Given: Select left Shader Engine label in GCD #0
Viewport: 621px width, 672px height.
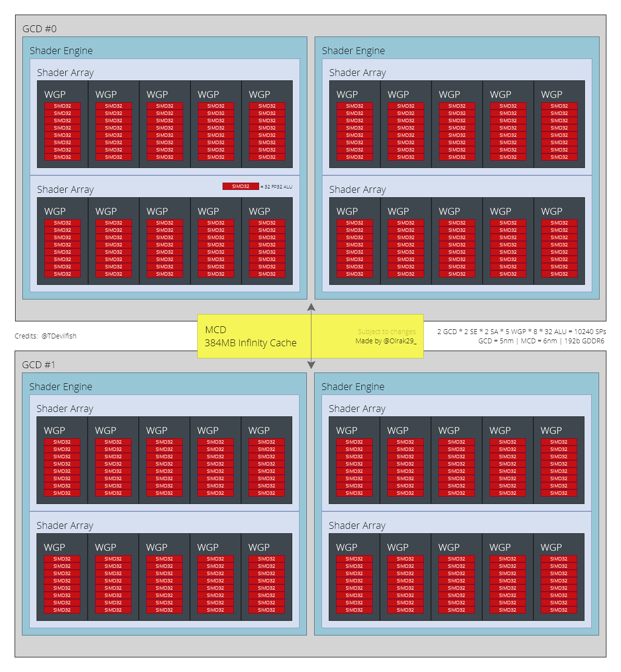Looking at the screenshot, I should coord(61,51).
